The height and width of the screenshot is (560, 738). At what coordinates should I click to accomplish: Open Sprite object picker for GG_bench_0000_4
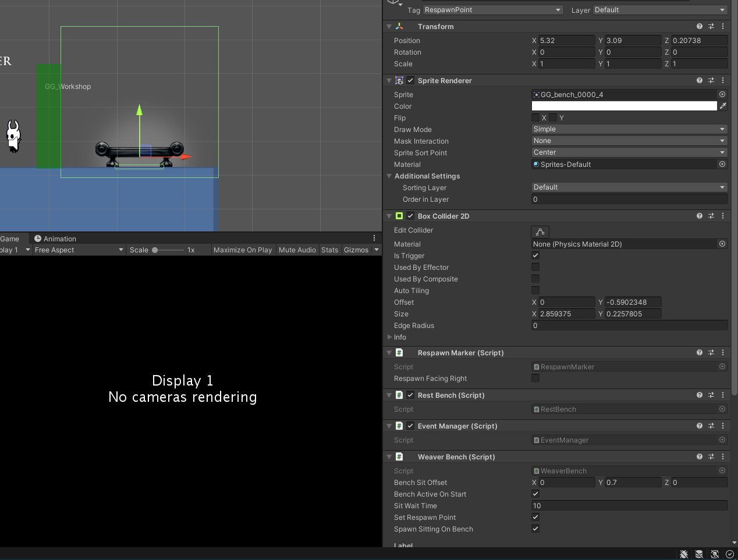pos(722,94)
